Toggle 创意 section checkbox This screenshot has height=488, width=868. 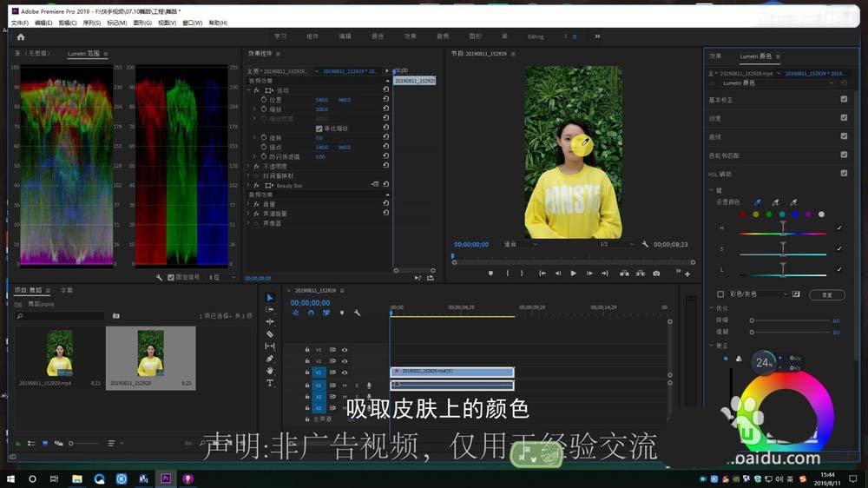(x=844, y=117)
